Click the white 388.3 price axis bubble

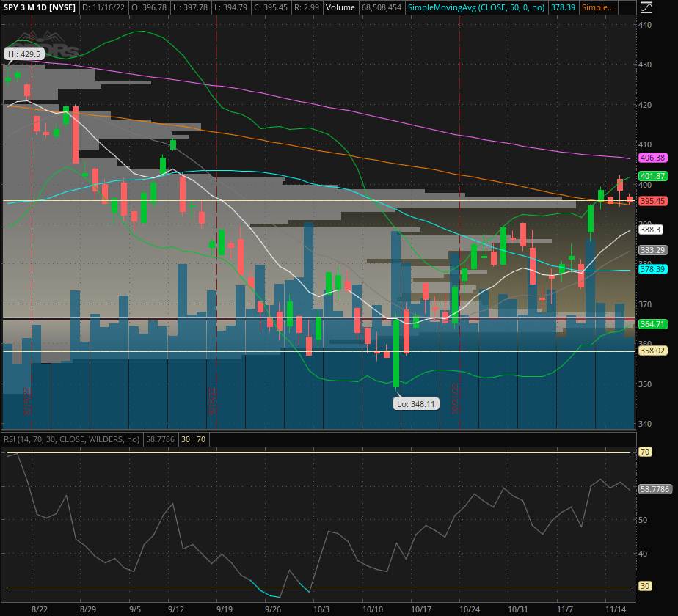650,230
